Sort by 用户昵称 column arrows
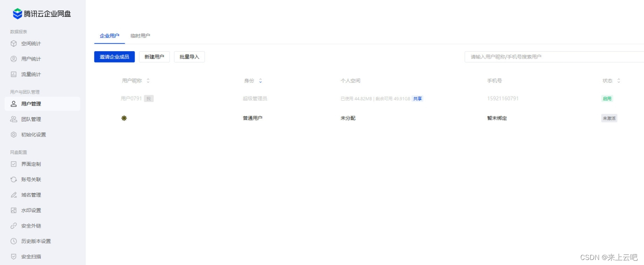Image resolution: width=644 pixels, height=265 pixels. 148,81
